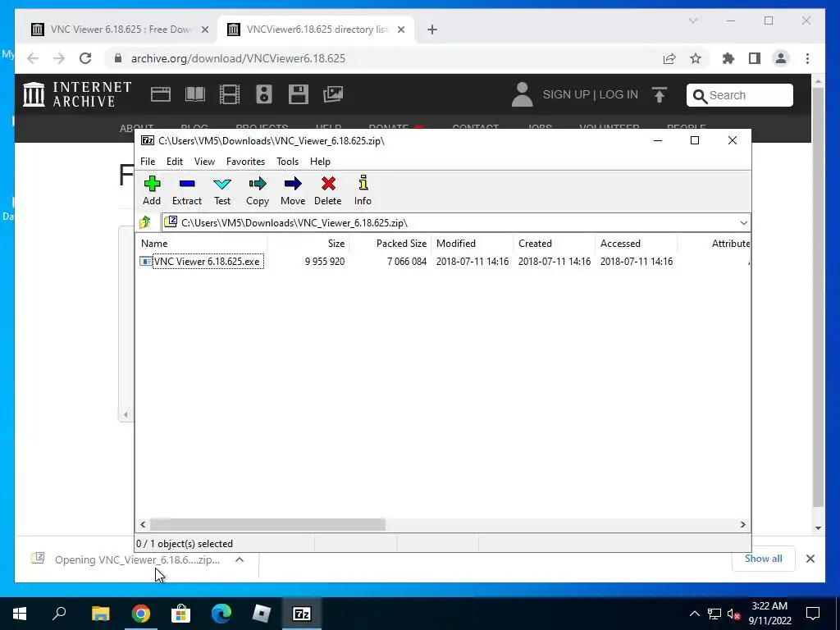840x630 pixels.
Task: Run the Test tool in 7-Zip
Action: coord(221,190)
